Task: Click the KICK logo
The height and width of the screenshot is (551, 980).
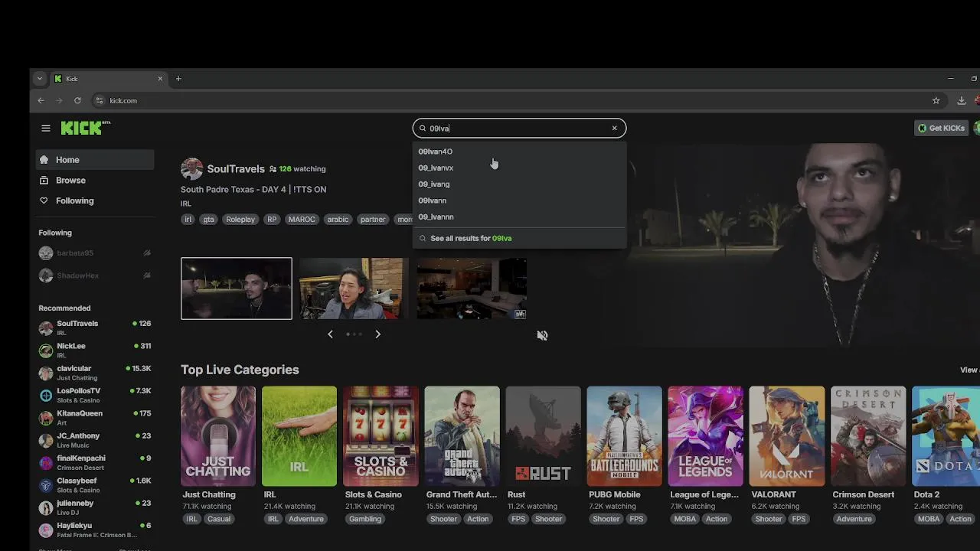Action: point(85,128)
